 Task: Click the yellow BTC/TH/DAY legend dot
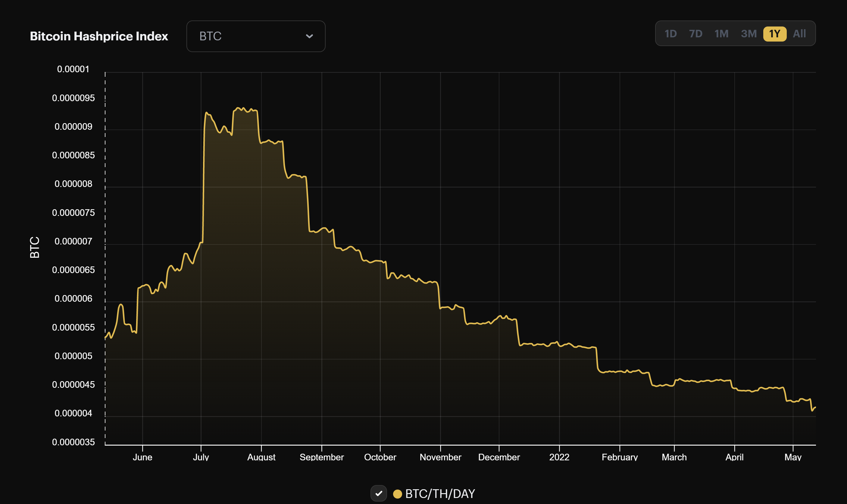click(x=398, y=494)
